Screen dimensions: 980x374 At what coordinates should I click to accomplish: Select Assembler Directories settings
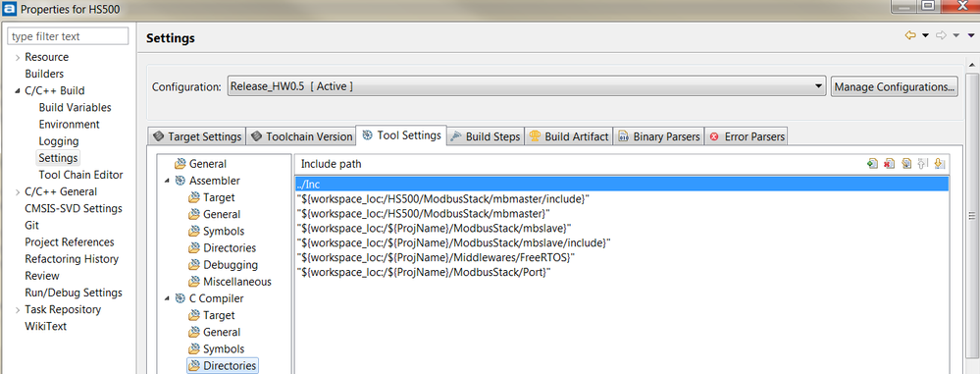click(222, 248)
